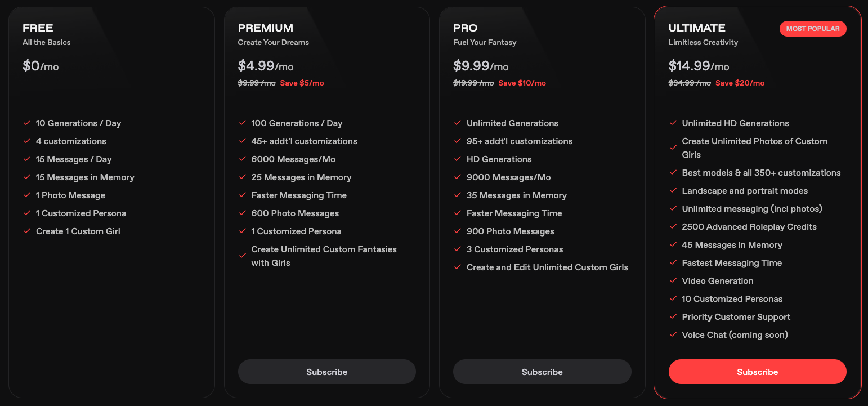Click the Pro Save $10/mo label
868x406 pixels.
click(522, 83)
